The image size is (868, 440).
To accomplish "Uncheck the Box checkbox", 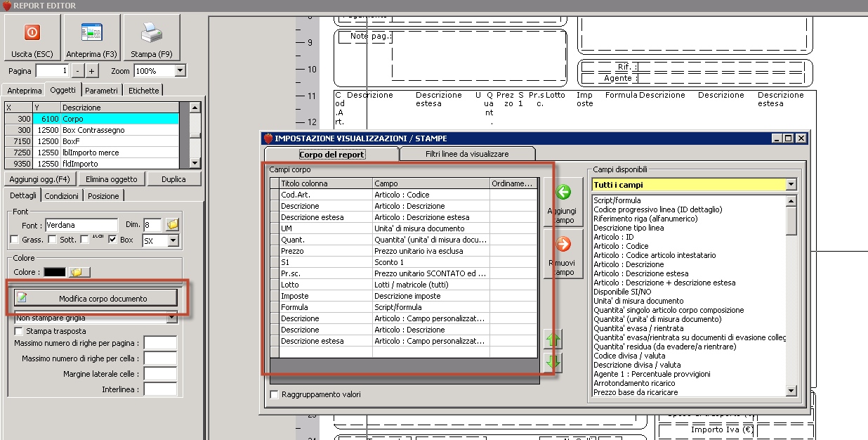I will [113, 240].
